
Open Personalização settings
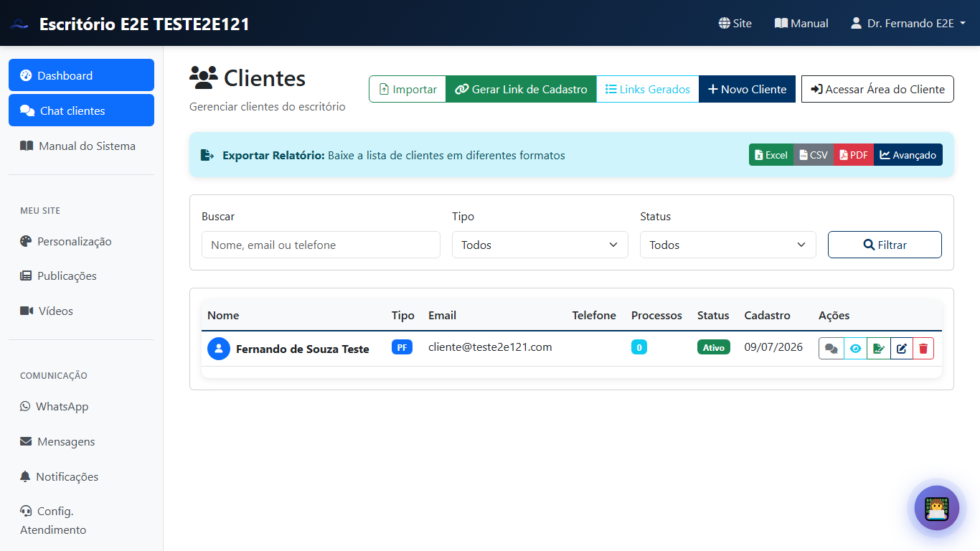81,241
